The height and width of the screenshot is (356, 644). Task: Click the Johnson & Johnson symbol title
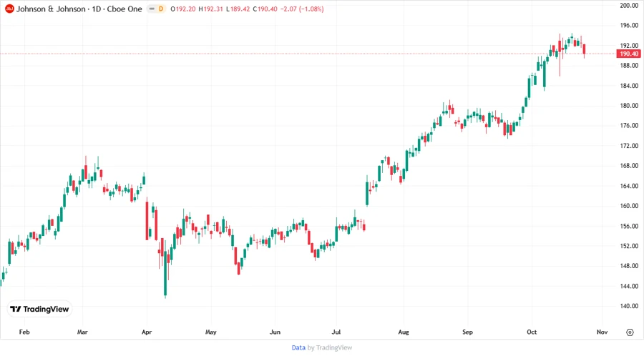click(x=79, y=9)
